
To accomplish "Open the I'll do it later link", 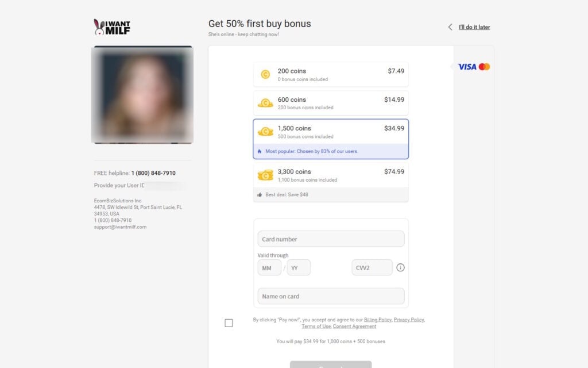I will point(474,27).
